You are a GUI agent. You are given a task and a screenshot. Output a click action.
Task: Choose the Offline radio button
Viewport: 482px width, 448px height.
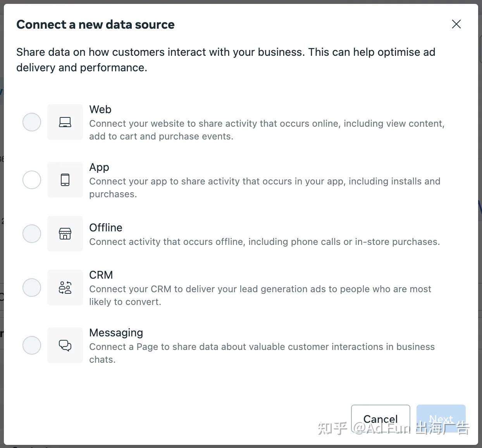click(x=32, y=234)
